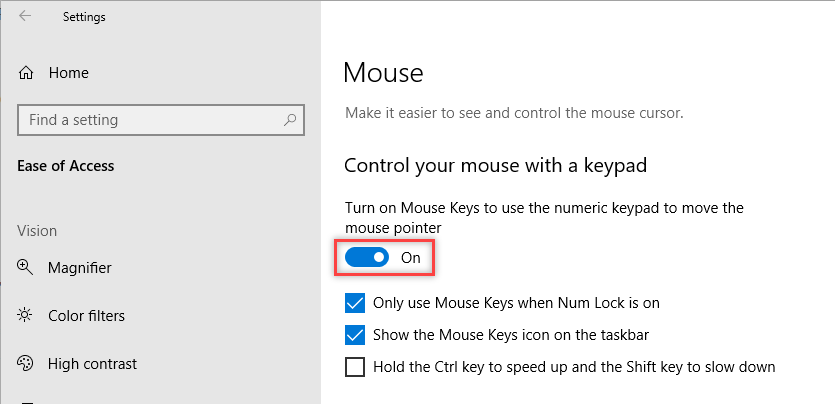
Task: Uncheck Only use Mouse Keys when Num Lock is on
Action: click(355, 302)
